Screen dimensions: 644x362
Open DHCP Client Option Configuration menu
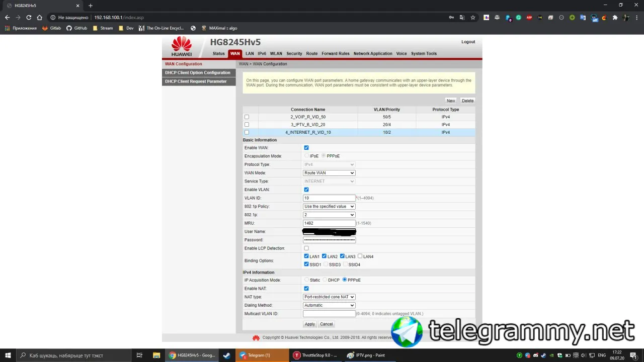tap(199, 73)
